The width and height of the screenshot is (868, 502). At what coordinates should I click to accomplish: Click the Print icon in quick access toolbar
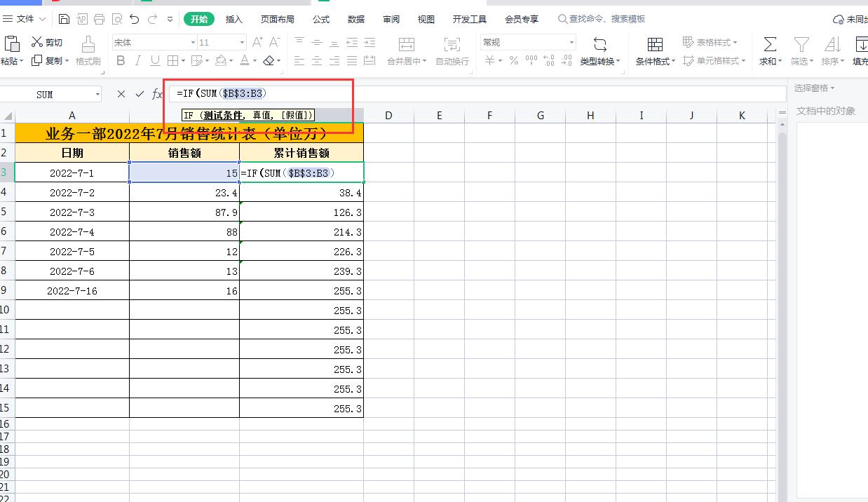click(99, 19)
